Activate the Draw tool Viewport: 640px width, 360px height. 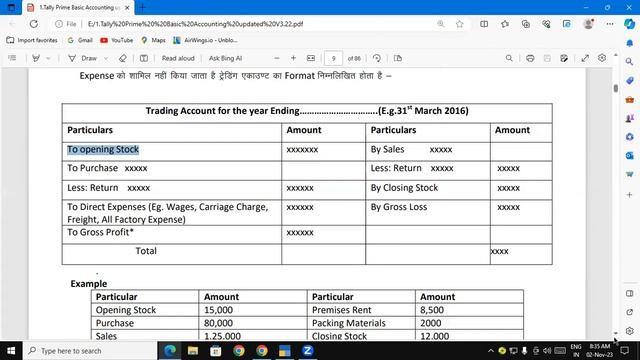tap(82, 58)
